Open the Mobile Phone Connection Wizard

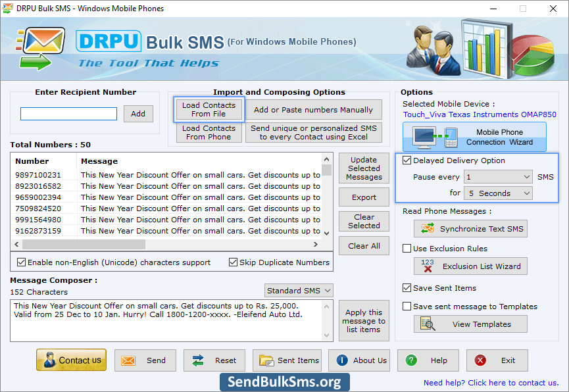[x=474, y=137]
